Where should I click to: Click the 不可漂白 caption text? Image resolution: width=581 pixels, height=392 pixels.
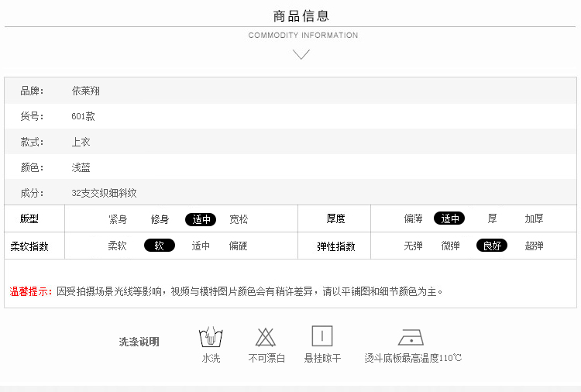pos(266,358)
